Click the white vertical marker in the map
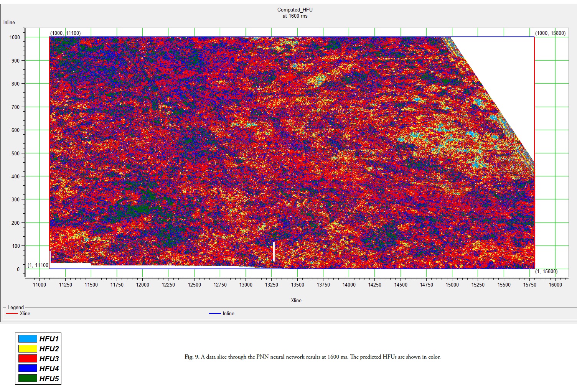 (274, 252)
